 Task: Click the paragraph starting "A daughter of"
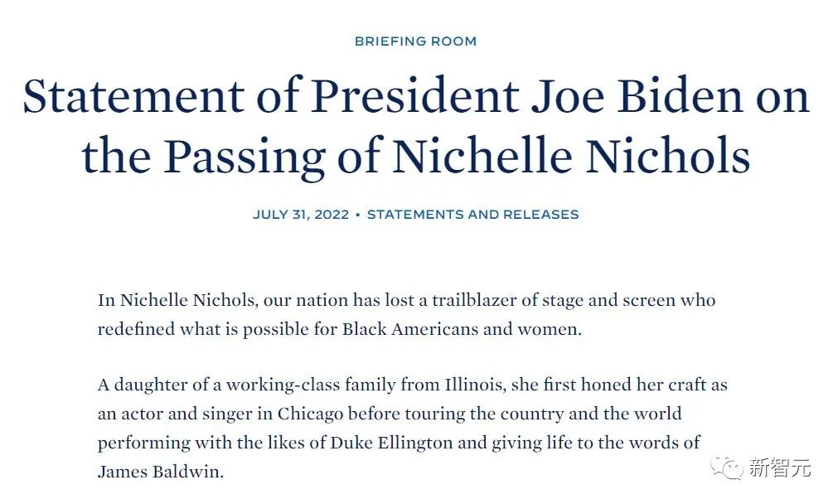[412, 429]
